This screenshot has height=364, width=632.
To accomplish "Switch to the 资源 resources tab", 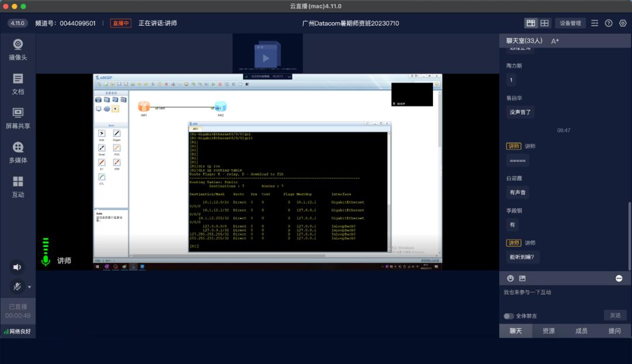I will click(x=548, y=331).
